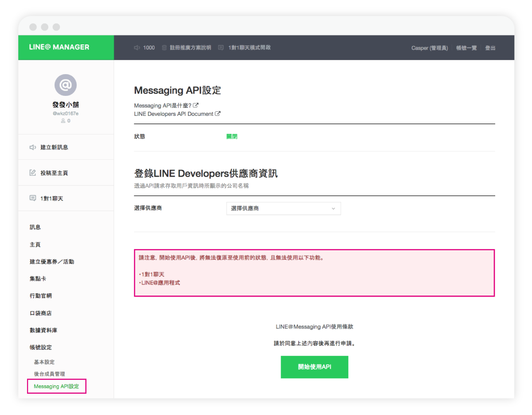Click external link icon after Messaging API是什麼?

pyautogui.click(x=196, y=105)
